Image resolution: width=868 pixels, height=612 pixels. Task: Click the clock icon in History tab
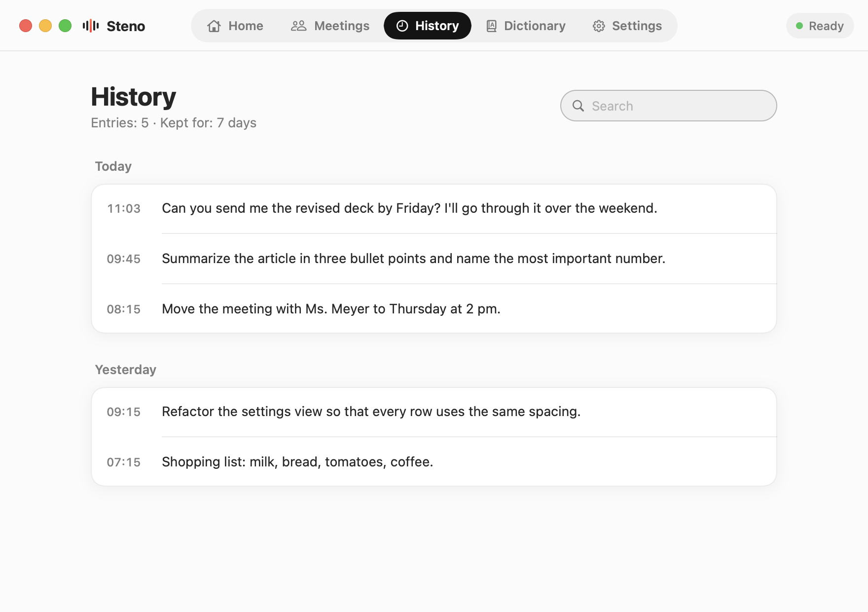[402, 26]
